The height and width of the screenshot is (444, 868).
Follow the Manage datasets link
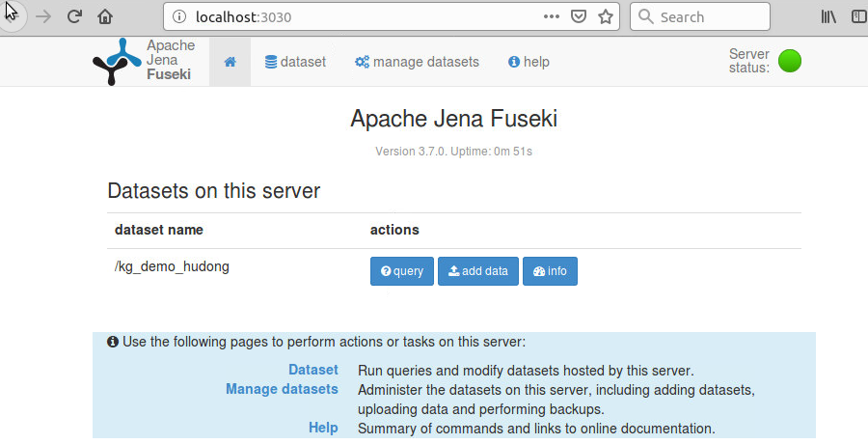coord(282,389)
